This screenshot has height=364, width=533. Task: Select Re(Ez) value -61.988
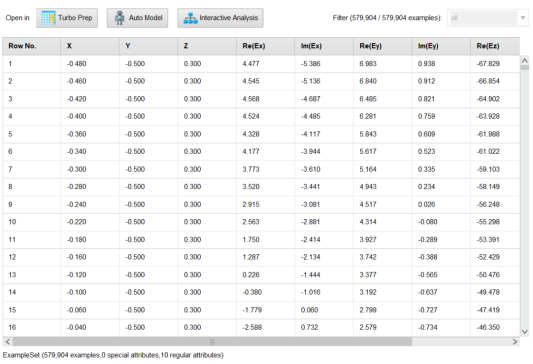click(488, 134)
